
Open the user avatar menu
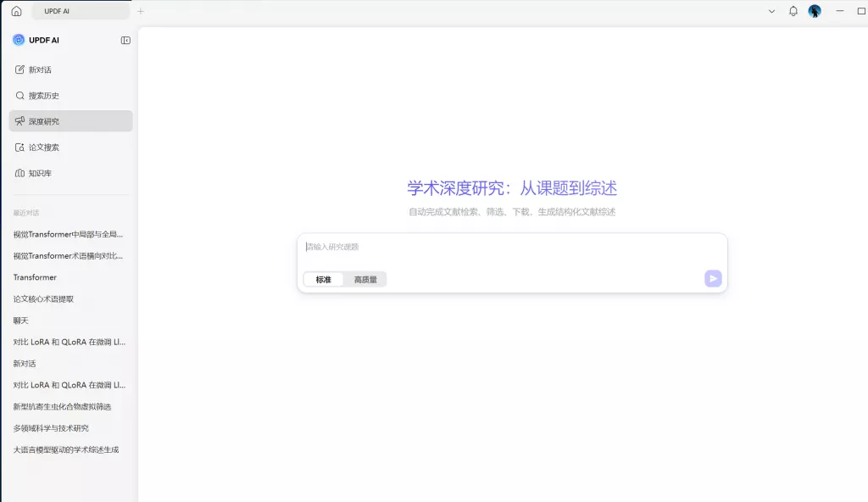click(x=814, y=11)
